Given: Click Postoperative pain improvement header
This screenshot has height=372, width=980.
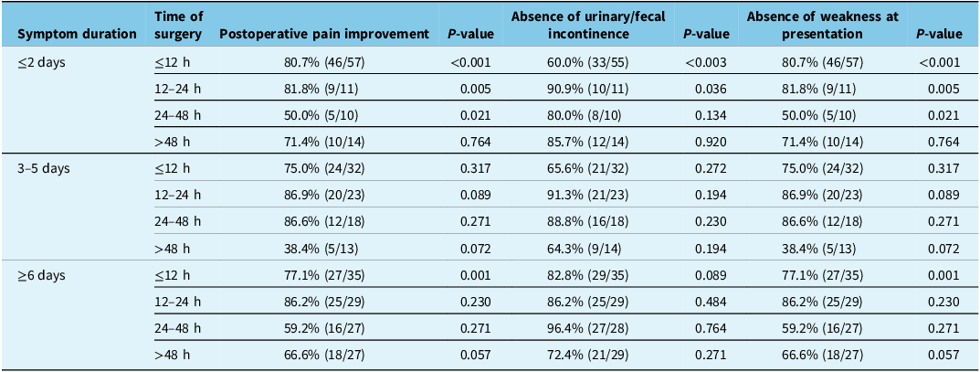Looking at the screenshot, I should pos(324,34).
